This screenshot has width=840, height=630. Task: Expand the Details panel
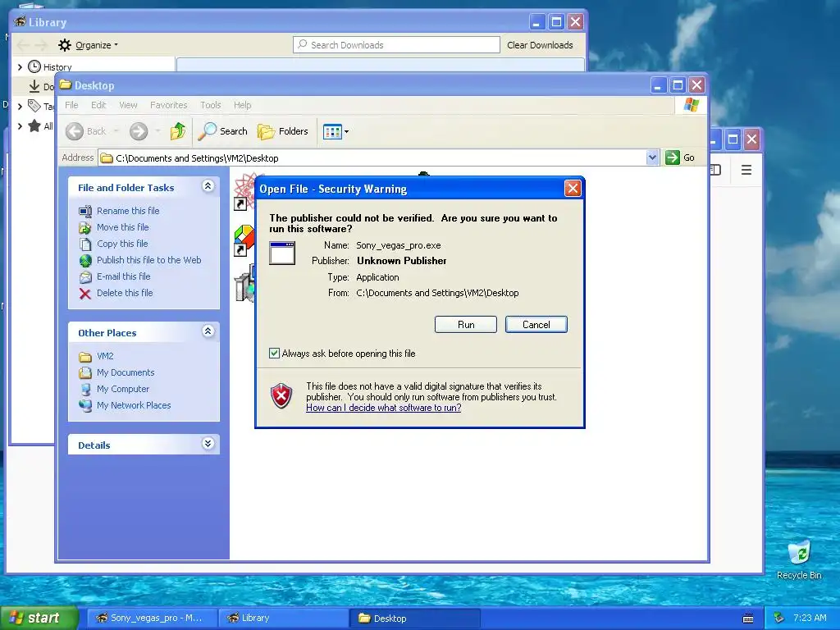[x=208, y=444]
